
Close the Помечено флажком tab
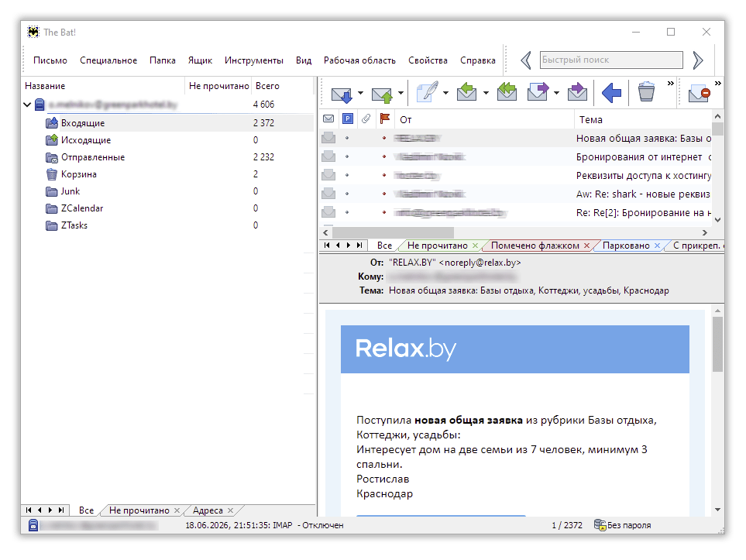click(x=586, y=246)
